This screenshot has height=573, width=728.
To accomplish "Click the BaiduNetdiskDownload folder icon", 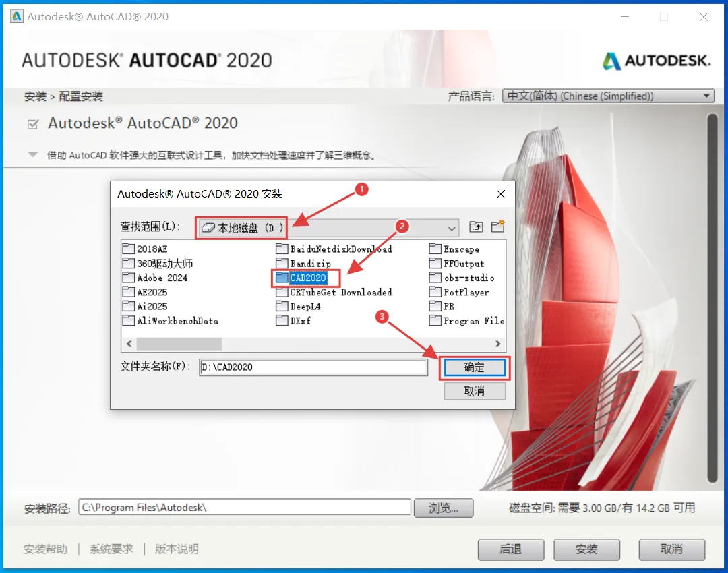I will point(282,249).
